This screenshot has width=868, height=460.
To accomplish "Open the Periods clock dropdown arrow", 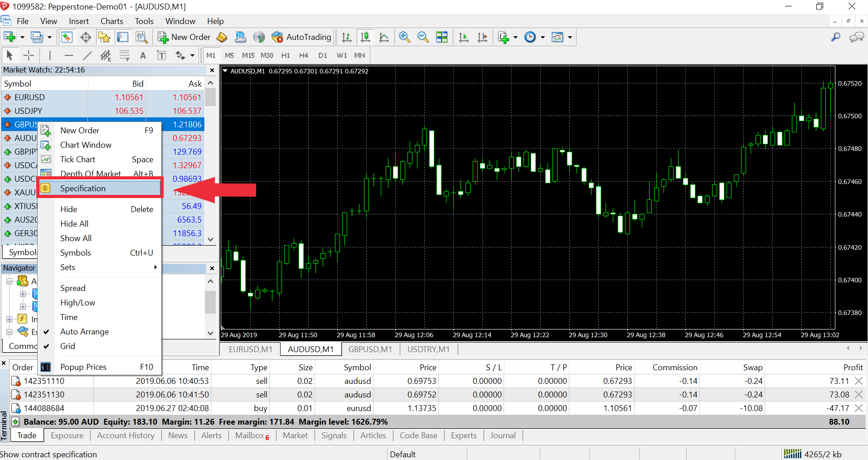I will pyautogui.click(x=543, y=38).
